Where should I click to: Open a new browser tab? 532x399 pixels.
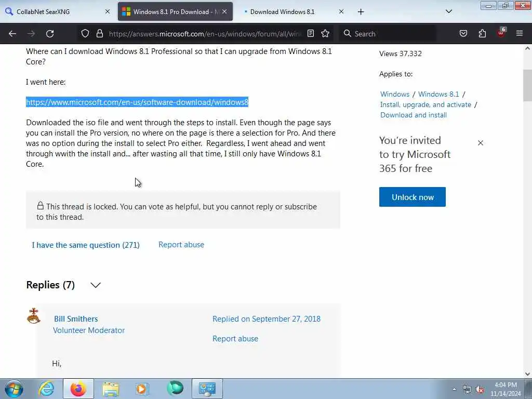pos(361,12)
